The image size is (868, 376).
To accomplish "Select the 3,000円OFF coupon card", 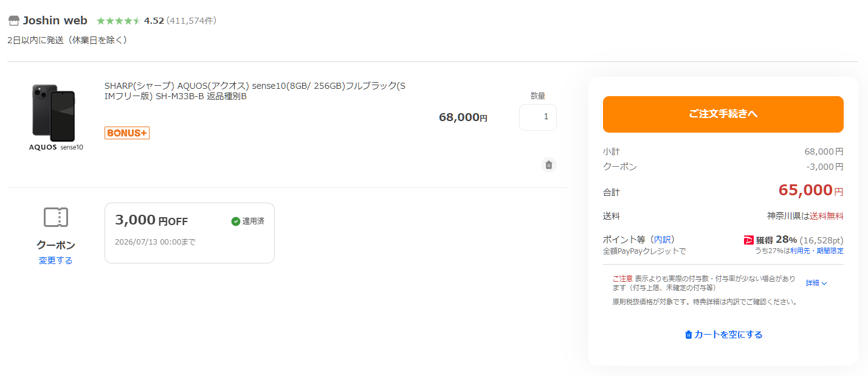I will [x=190, y=233].
